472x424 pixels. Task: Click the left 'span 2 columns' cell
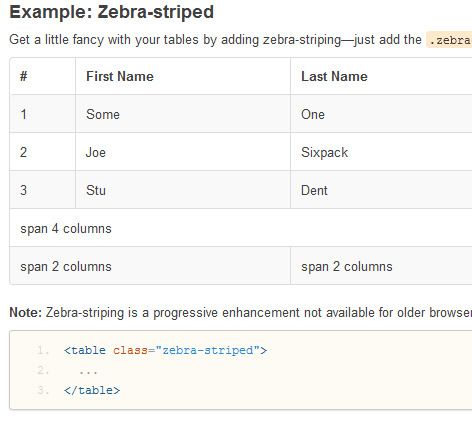pyautogui.click(x=150, y=266)
